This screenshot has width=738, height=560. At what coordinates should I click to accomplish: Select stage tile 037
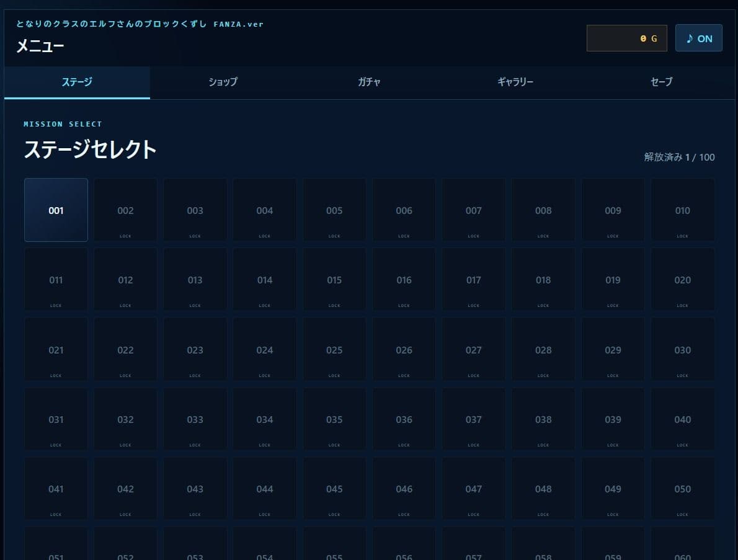pos(474,419)
